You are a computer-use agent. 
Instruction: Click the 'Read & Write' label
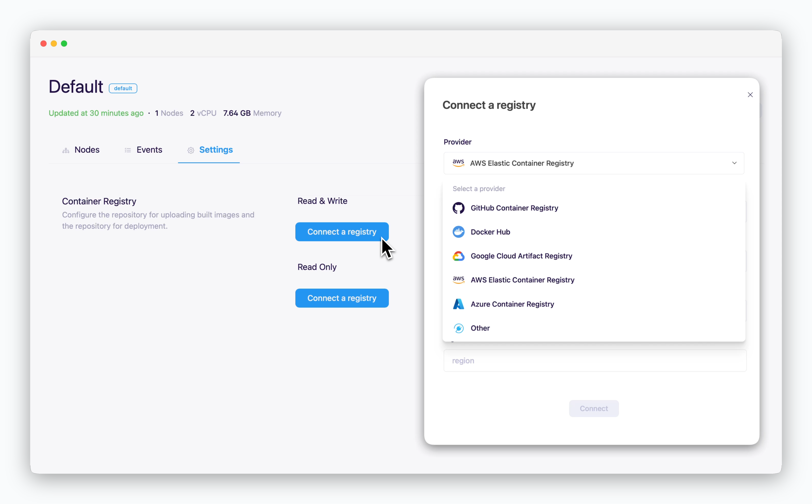tap(322, 201)
